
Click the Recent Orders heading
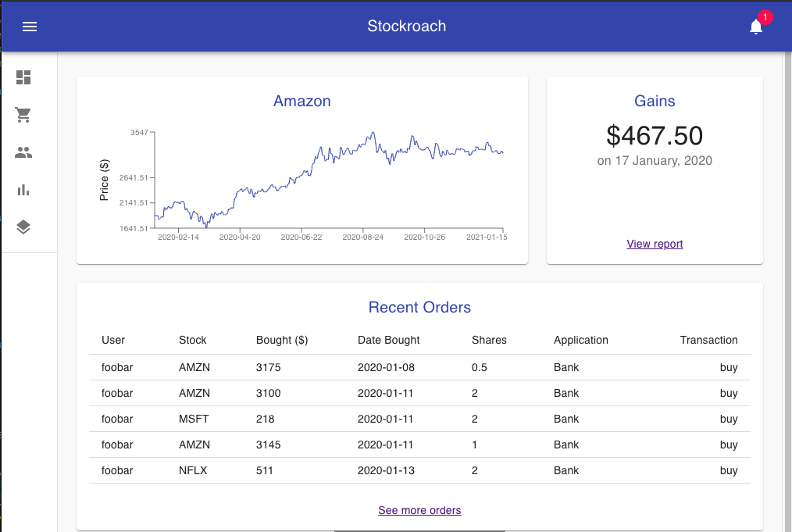(x=419, y=307)
